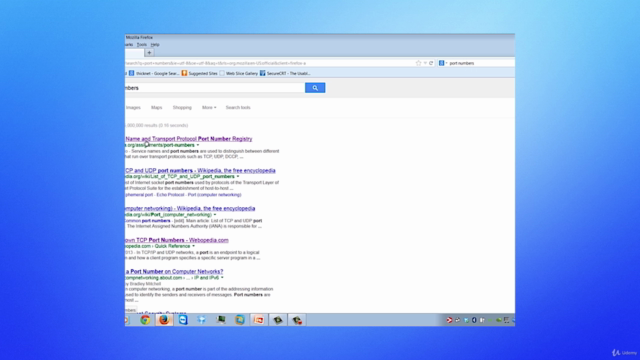
Task: Click the 'port numbers' Firefox search field
Action: (481, 63)
